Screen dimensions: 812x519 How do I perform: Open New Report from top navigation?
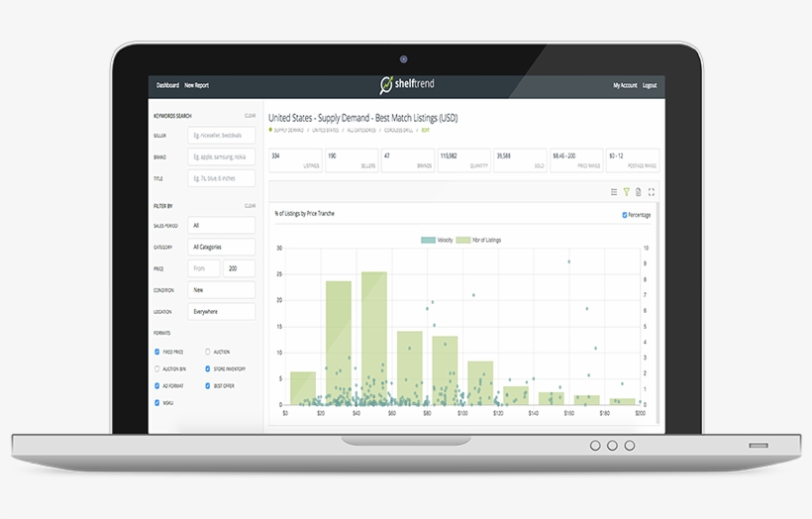click(x=196, y=86)
